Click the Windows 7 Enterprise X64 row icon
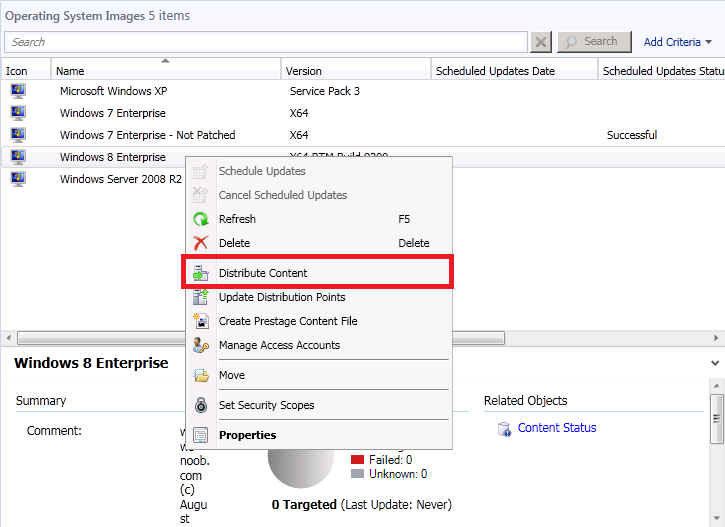The image size is (725, 527). 18,113
